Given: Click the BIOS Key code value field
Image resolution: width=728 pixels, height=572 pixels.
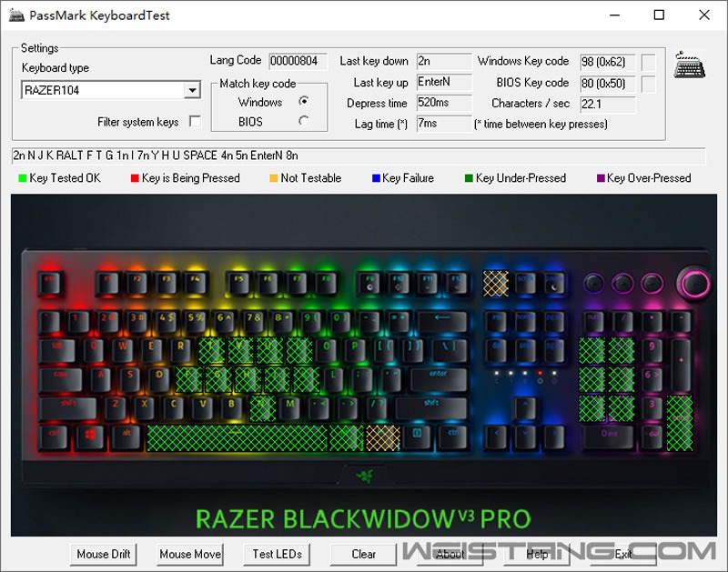Looking at the screenshot, I should click(x=608, y=84).
